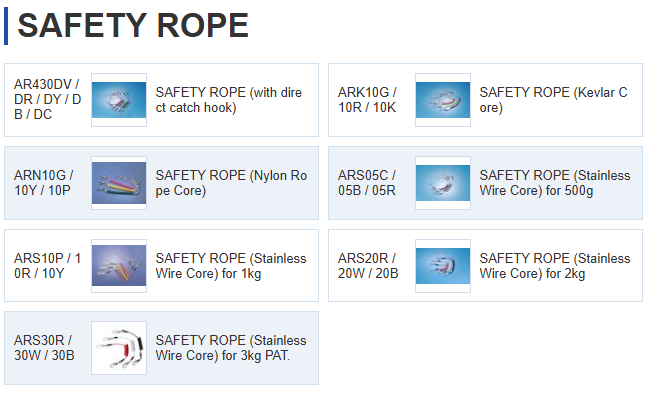Open the ARS05C 500g rope thumbnail

tap(443, 183)
